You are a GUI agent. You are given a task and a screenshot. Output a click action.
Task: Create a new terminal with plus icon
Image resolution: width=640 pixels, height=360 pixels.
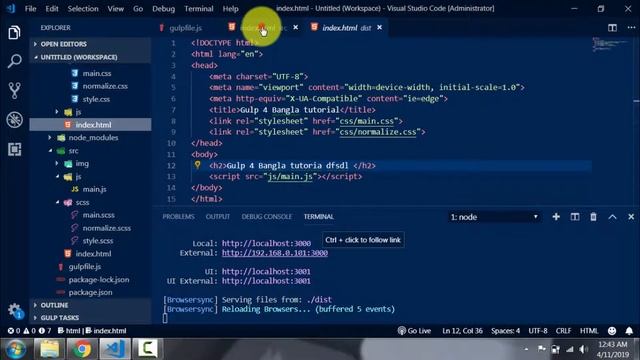click(556, 217)
